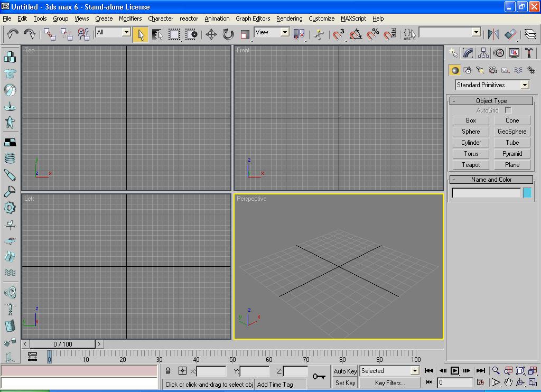Collapse the Object Type rollout
Screen dimensions: 541x392
pyautogui.click(x=491, y=101)
